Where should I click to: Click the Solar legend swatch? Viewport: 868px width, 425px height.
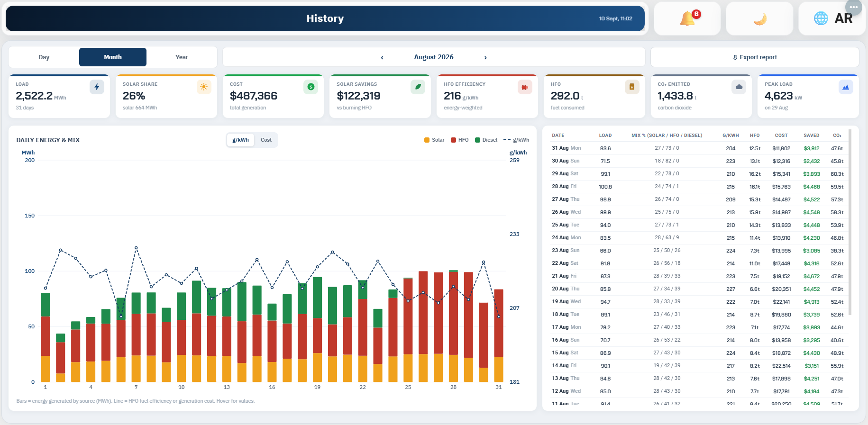(x=427, y=140)
